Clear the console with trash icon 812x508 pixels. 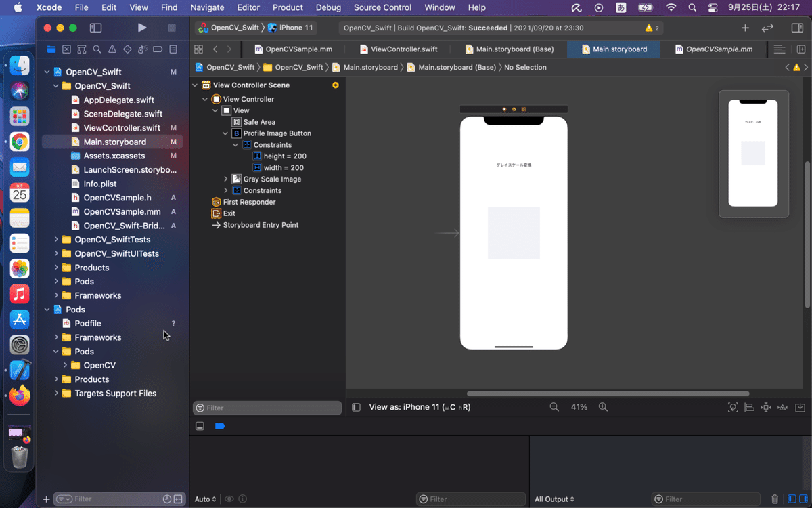click(775, 499)
